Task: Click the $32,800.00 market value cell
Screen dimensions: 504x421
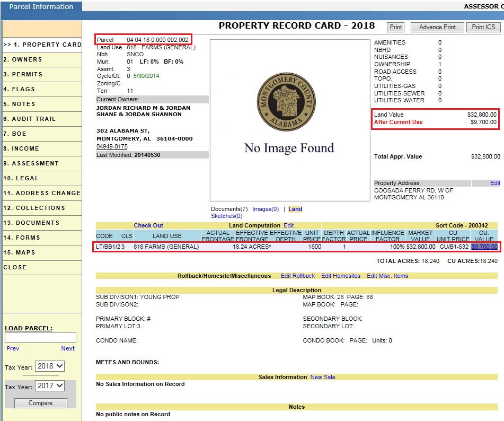Action: coord(421,247)
